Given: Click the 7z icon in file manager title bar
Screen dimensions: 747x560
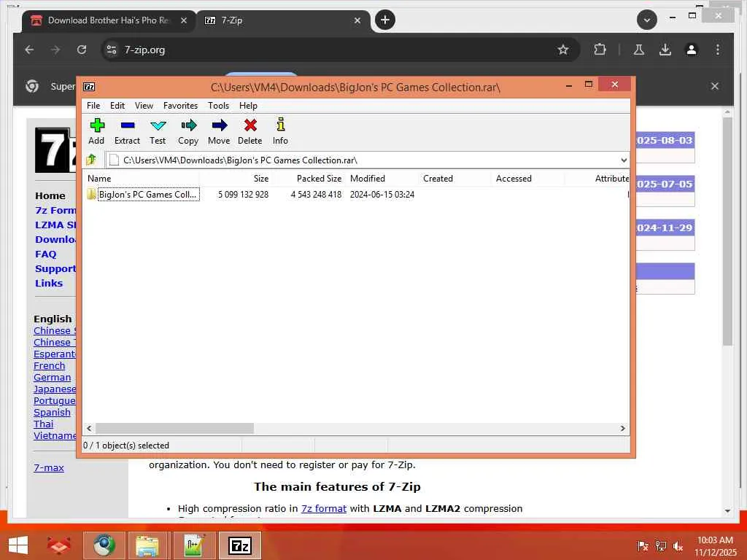Looking at the screenshot, I should [89, 87].
